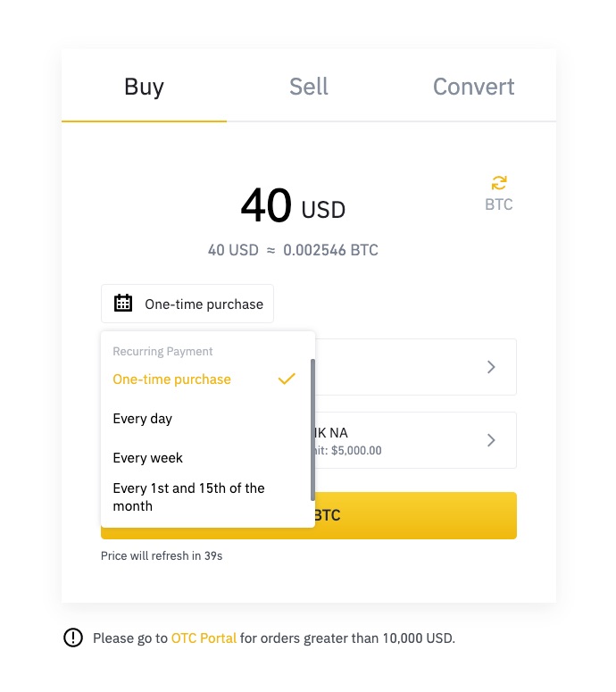Open the chevron on the bank NA row

point(491,440)
